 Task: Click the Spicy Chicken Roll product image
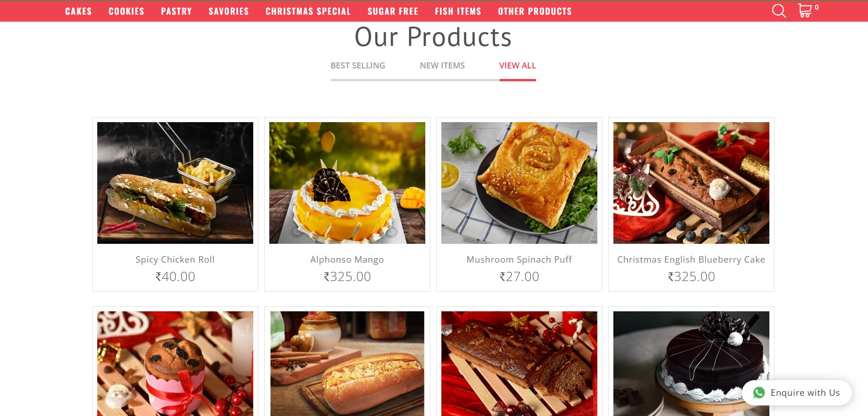click(175, 183)
